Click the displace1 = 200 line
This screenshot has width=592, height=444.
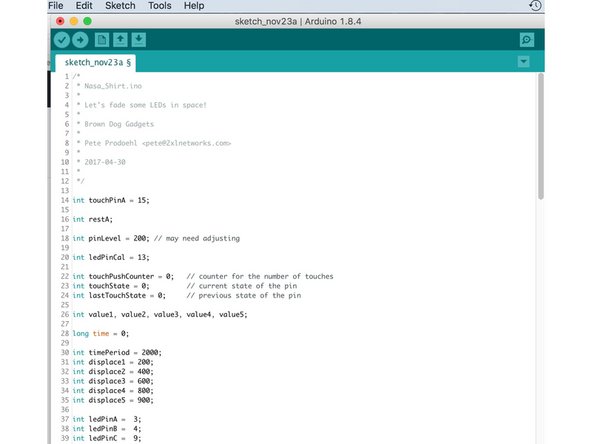[x=113, y=362]
